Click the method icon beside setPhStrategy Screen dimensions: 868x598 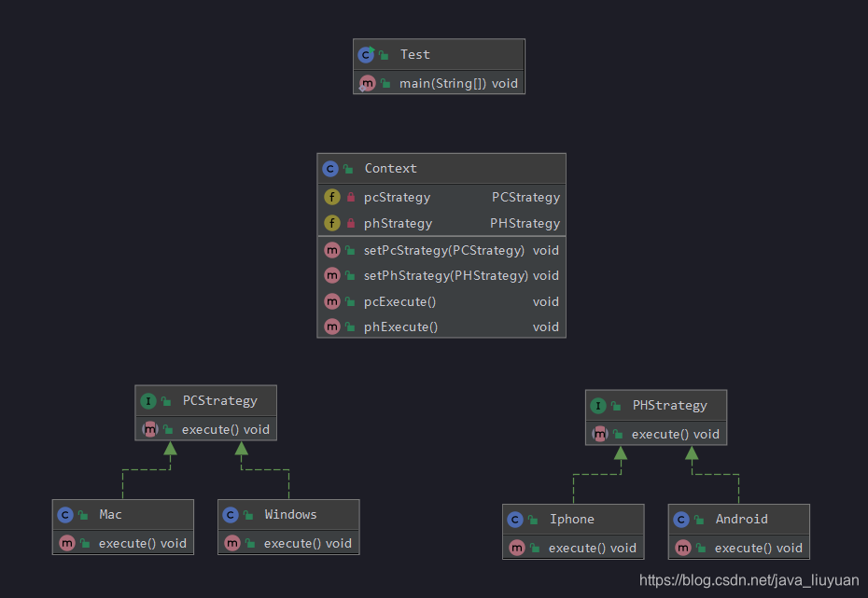[332, 275]
